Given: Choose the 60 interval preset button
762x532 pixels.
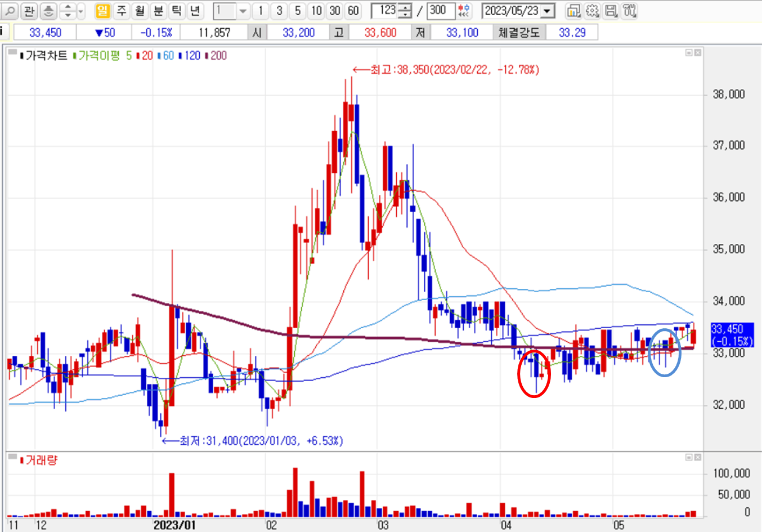Looking at the screenshot, I should pyautogui.click(x=353, y=11).
